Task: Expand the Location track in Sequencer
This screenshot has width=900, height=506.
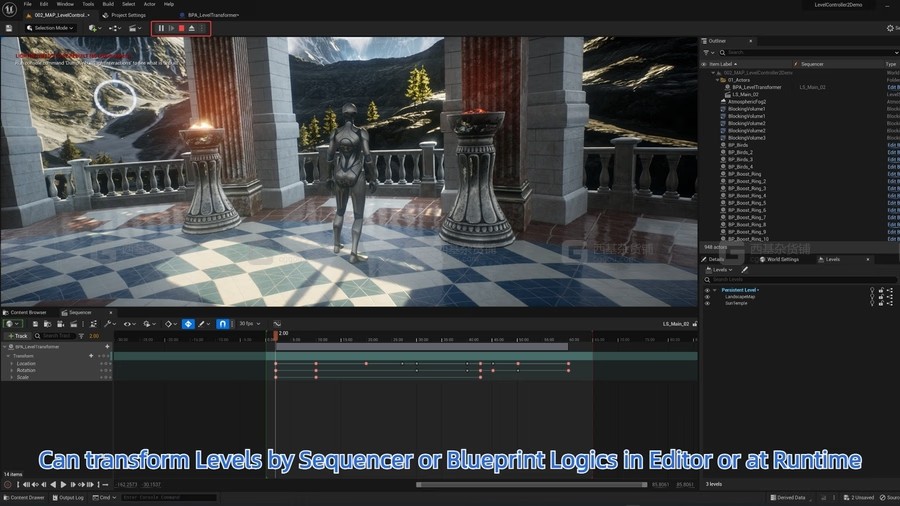Action: pyautogui.click(x=12, y=363)
